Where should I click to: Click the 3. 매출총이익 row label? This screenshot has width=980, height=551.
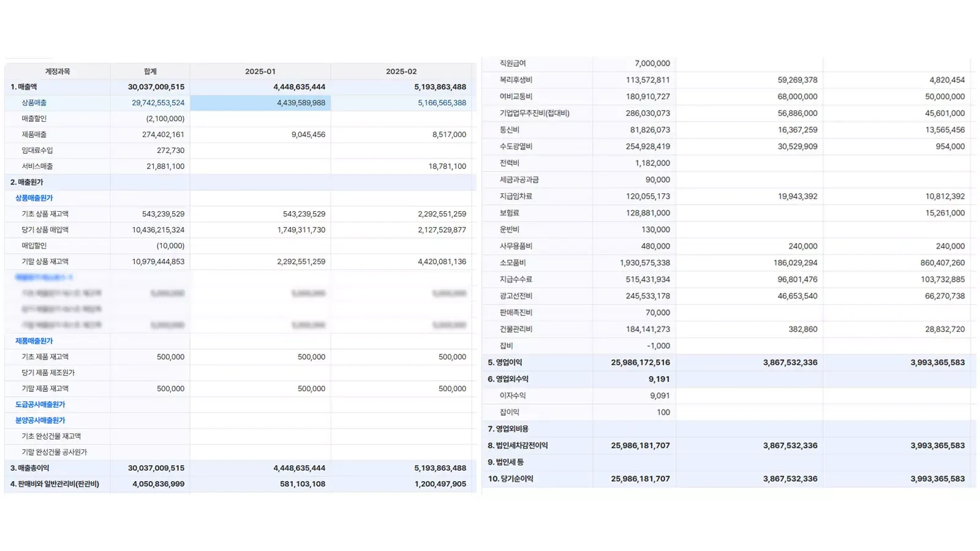30,468
